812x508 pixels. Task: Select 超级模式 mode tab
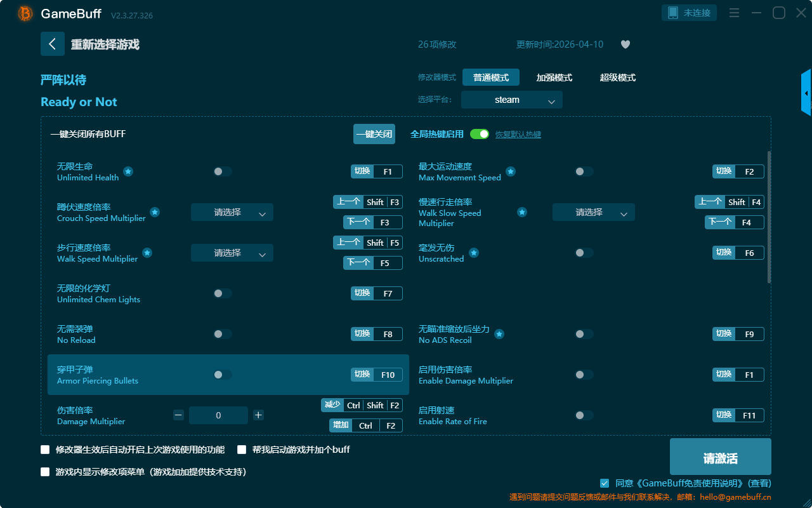(617, 77)
